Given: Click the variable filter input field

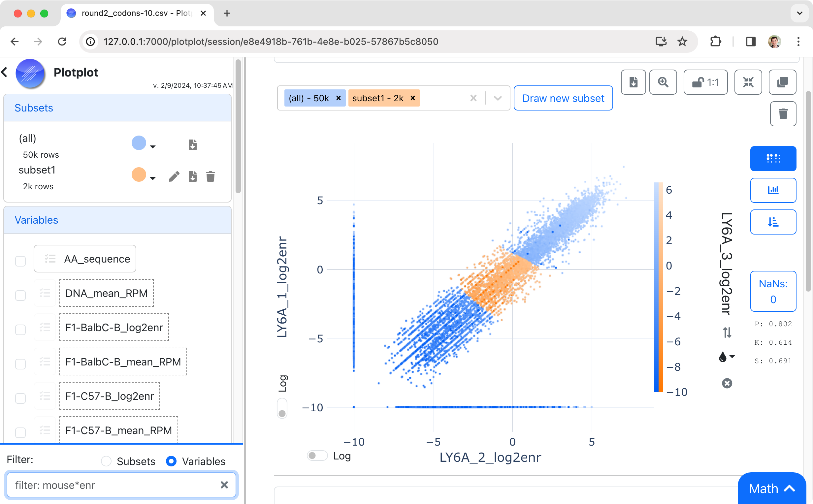Looking at the screenshot, I should click(121, 485).
